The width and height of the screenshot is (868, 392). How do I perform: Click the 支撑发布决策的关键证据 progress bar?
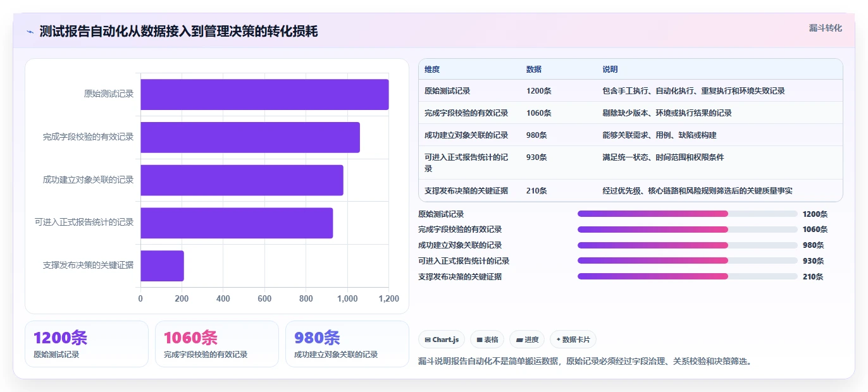coord(688,276)
